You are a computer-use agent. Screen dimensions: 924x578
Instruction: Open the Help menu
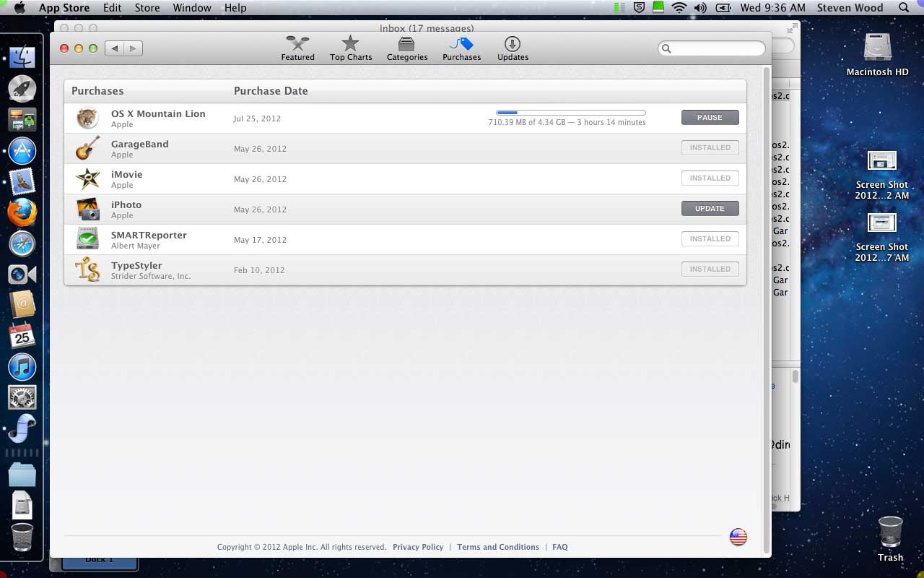tap(235, 8)
